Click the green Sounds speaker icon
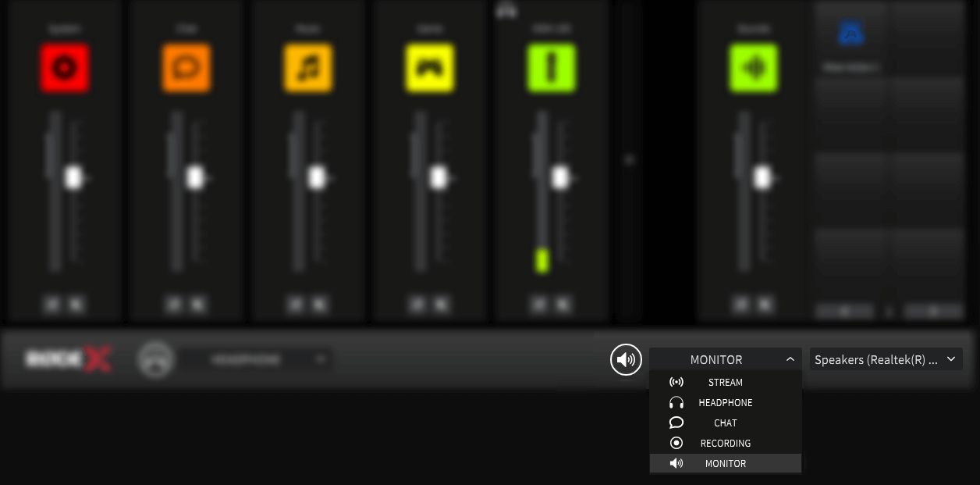 coord(753,67)
